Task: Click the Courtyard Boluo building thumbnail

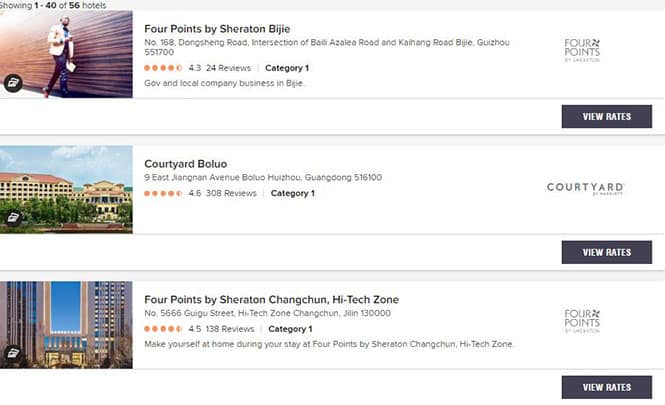Action: pos(66,189)
